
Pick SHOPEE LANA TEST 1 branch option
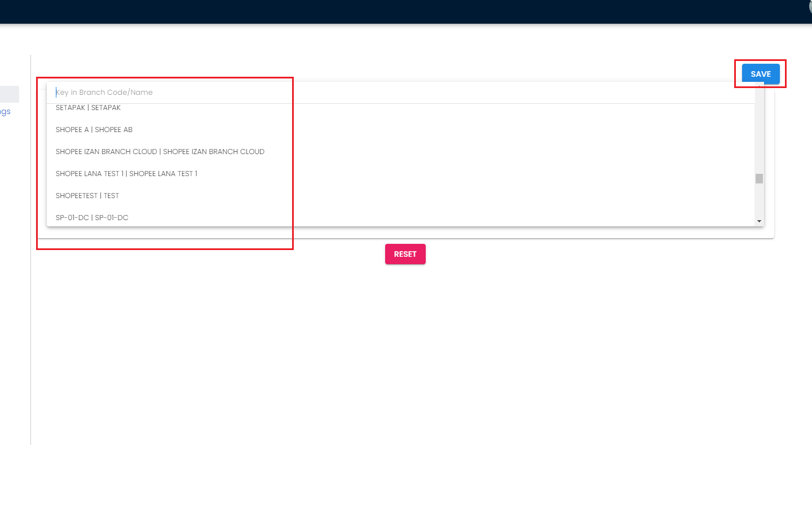pos(400,174)
